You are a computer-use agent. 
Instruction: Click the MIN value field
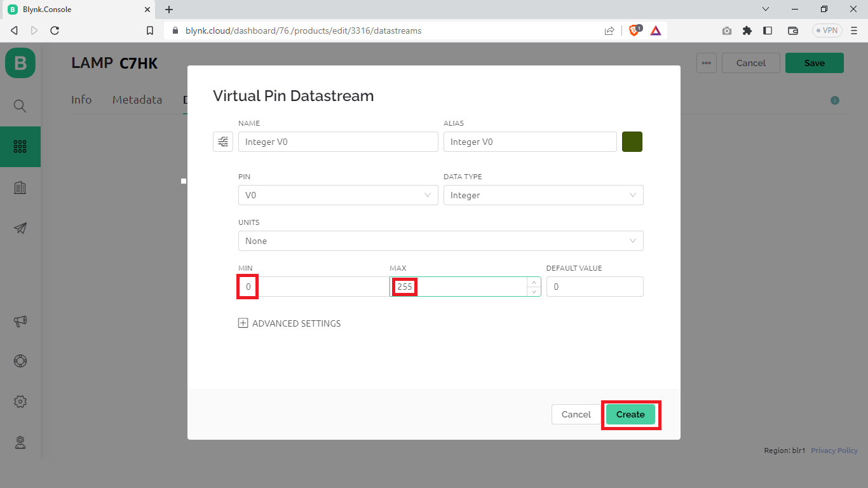point(313,287)
